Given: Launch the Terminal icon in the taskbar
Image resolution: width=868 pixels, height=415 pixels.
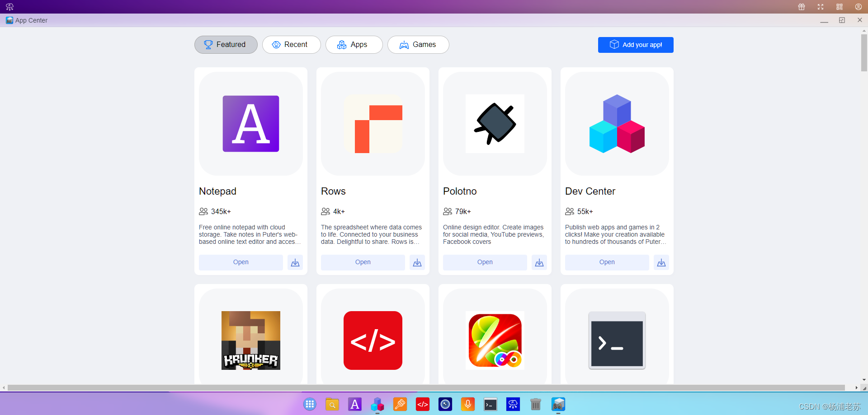Looking at the screenshot, I should coord(491,404).
